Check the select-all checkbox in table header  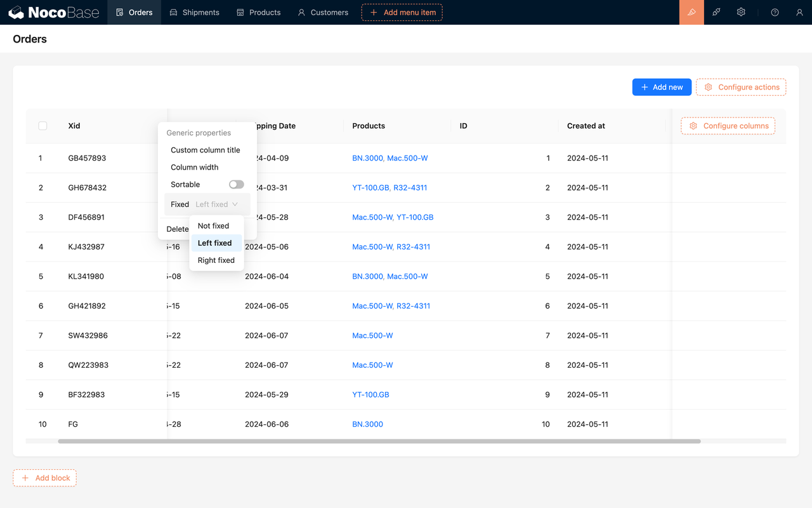pos(43,126)
